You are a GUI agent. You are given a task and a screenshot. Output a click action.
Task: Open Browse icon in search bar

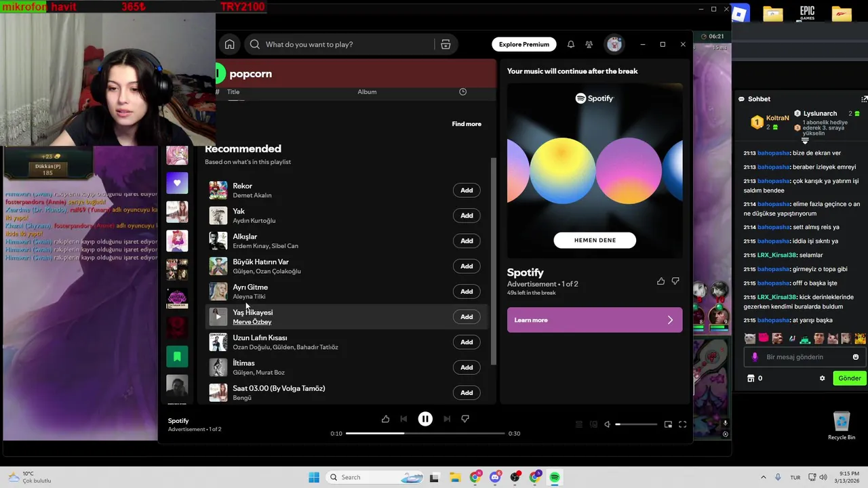coord(446,44)
